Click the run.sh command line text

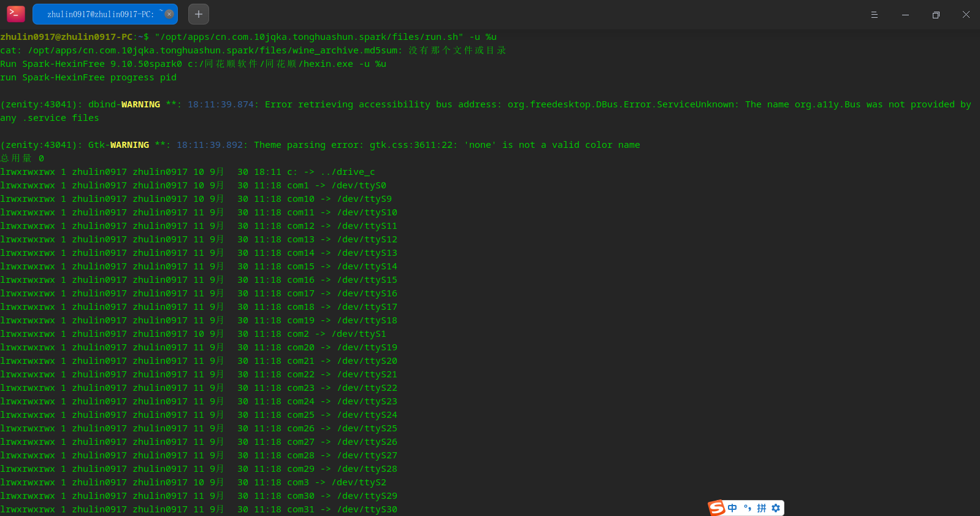[326, 37]
